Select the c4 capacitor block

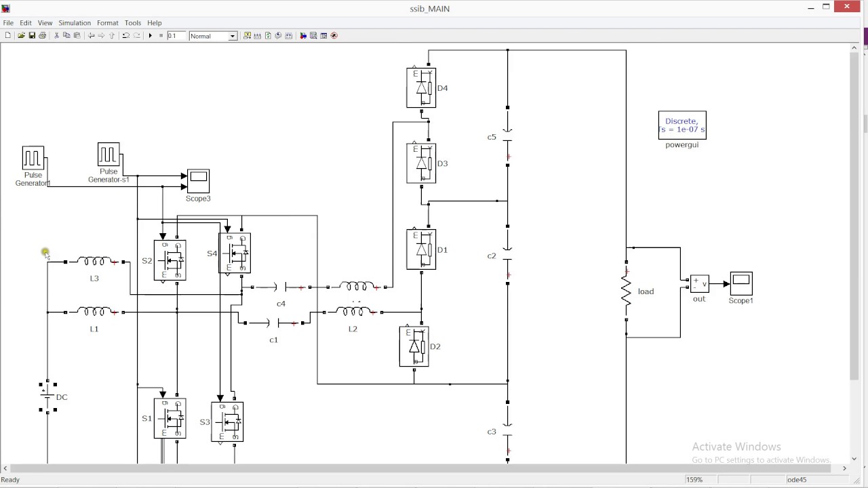(281, 287)
